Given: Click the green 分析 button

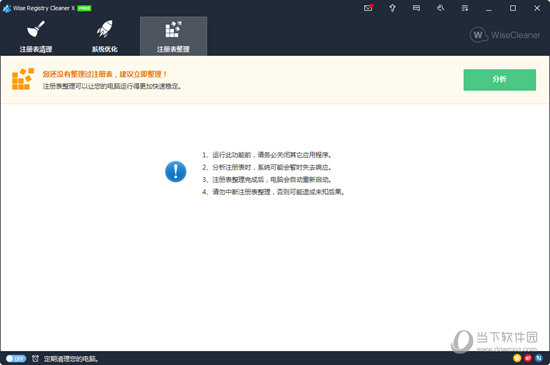Looking at the screenshot, I should [x=499, y=80].
